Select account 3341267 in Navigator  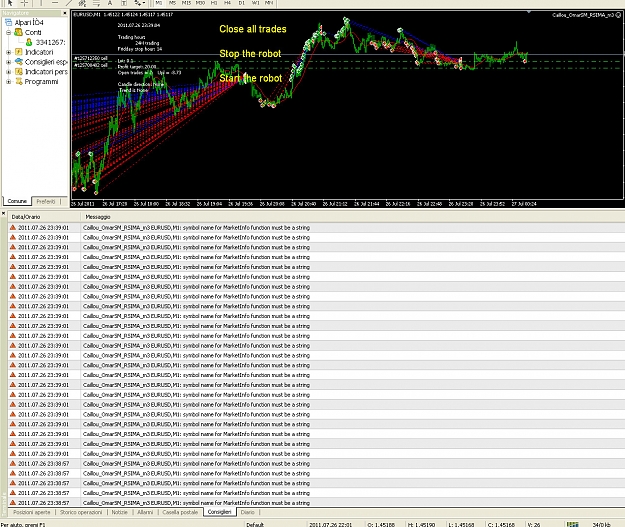(x=50, y=42)
